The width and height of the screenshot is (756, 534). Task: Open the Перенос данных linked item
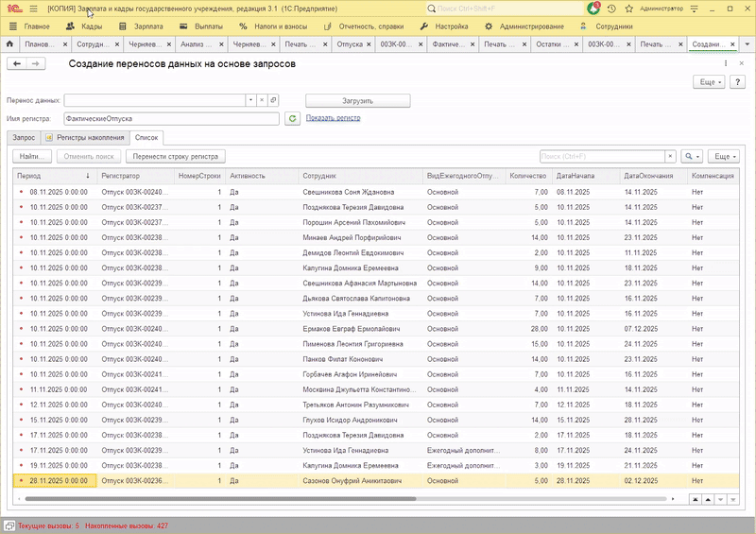273,100
